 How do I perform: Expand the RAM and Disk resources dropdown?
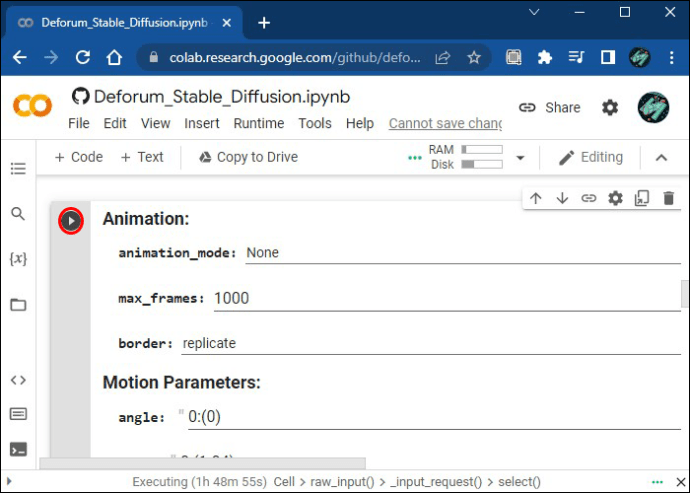click(x=520, y=158)
